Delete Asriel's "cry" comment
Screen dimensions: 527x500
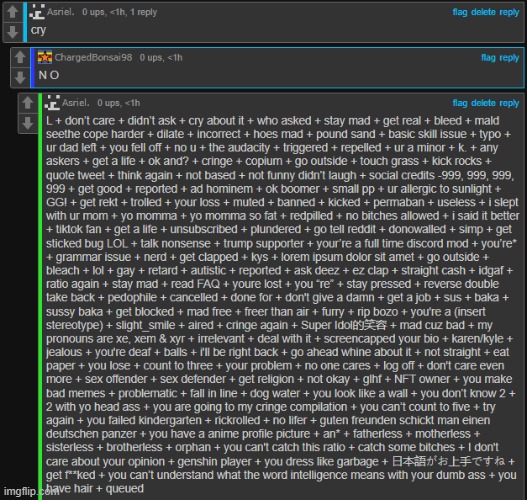pos(483,12)
